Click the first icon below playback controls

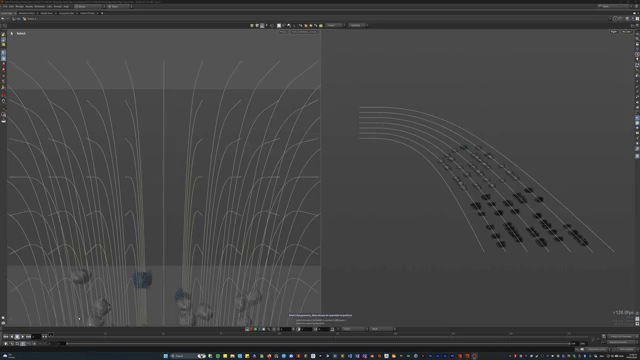tap(6, 344)
